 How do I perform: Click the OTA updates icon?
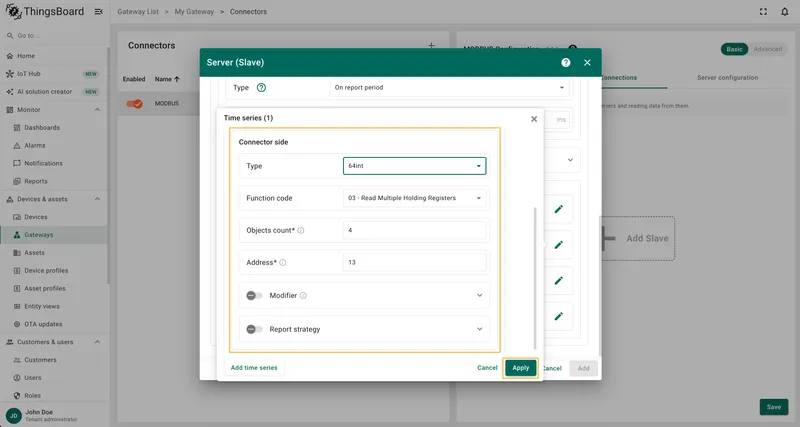(17, 324)
